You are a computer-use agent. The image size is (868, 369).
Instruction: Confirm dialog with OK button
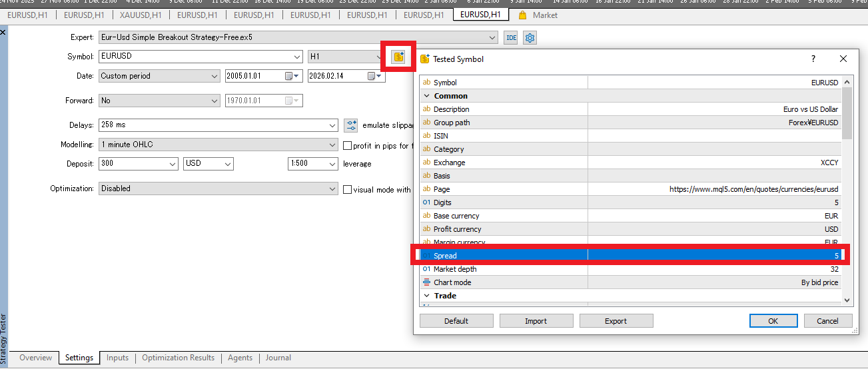(773, 321)
